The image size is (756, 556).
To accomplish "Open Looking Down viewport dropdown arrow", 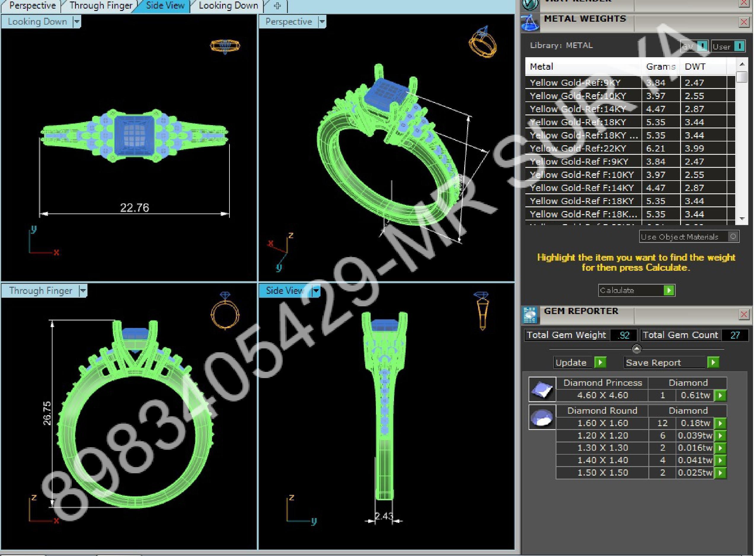I will tap(77, 22).
